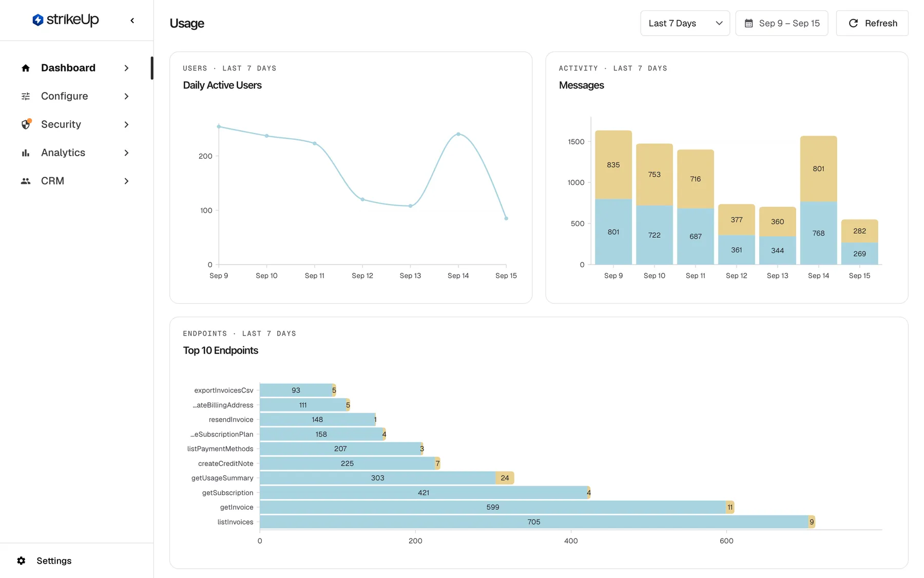
Task: Click the Settings gear icon
Action: tap(21, 561)
